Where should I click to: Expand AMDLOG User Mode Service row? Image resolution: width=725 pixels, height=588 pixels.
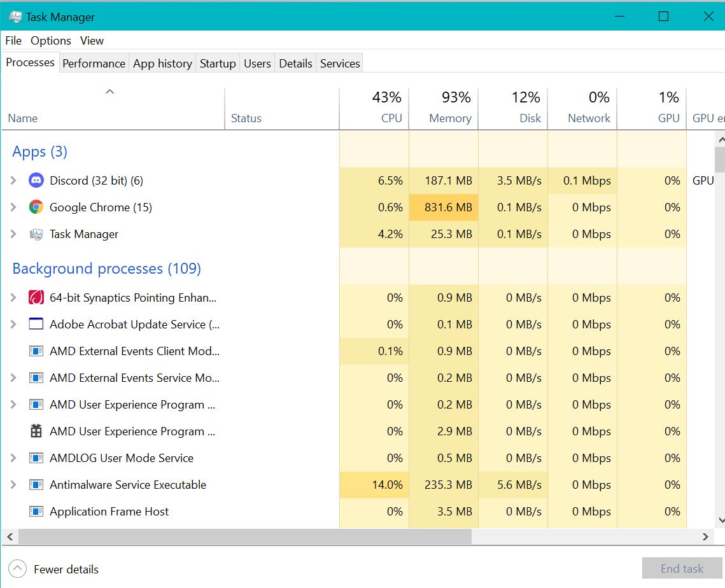click(x=13, y=458)
